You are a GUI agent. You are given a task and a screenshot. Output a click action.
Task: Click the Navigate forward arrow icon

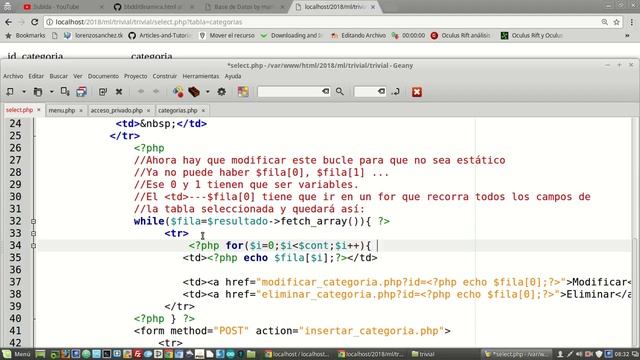[x=156, y=92]
